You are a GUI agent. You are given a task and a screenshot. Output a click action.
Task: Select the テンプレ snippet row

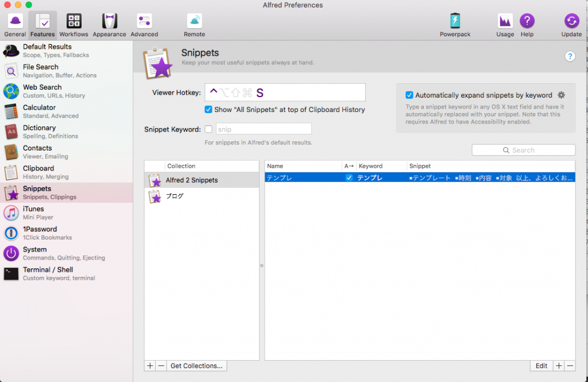pyautogui.click(x=420, y=178)
